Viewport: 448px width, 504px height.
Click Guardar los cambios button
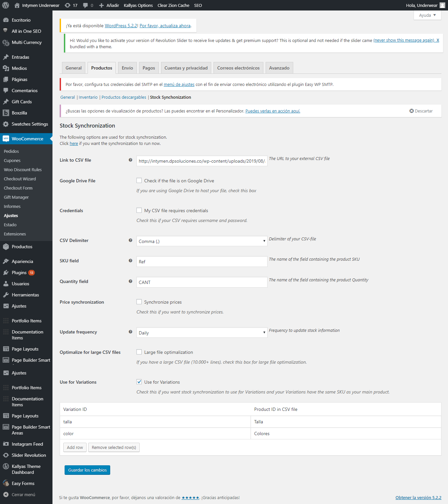pos(87,470)
